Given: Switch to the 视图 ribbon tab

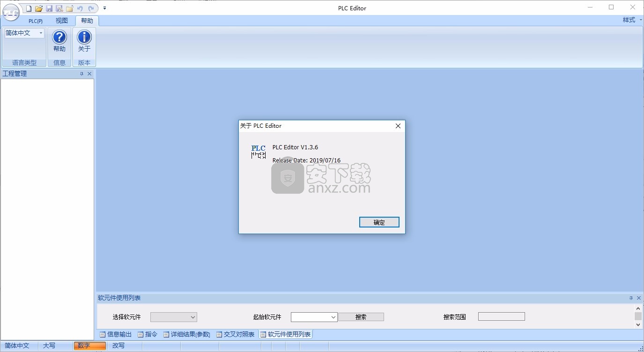Looking at the screenshot, I should point(62,21).
